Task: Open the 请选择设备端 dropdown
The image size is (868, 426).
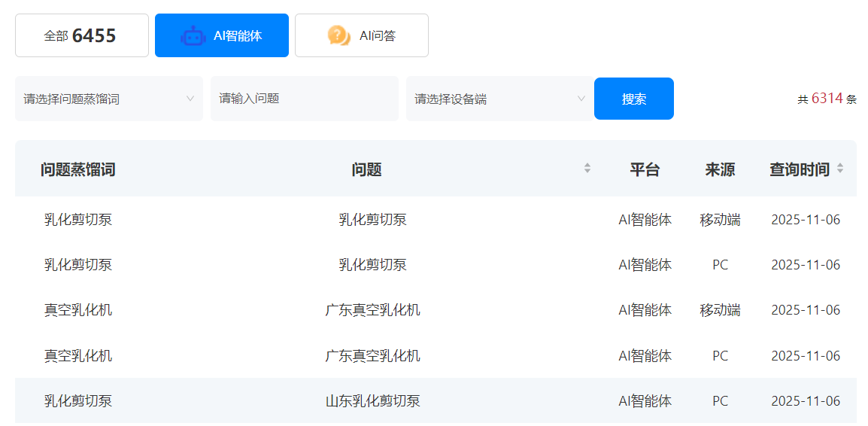Action: 499,99
